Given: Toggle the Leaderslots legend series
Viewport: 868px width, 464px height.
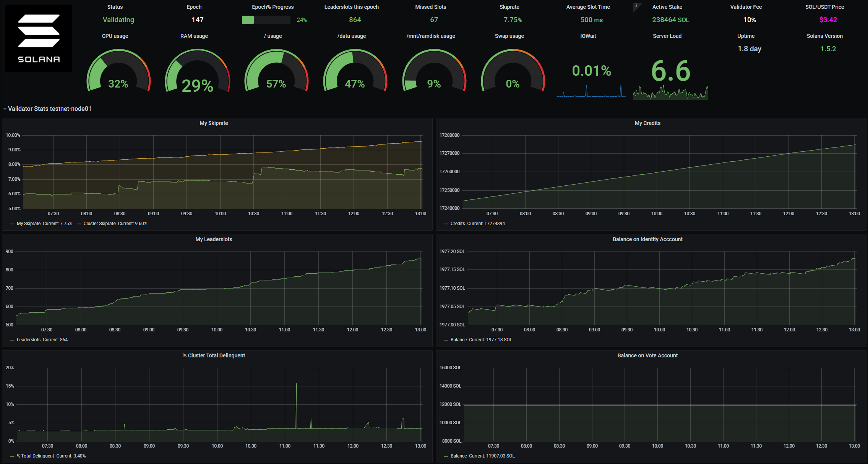Looking at the screenshot, I should [x=28, y=340].
